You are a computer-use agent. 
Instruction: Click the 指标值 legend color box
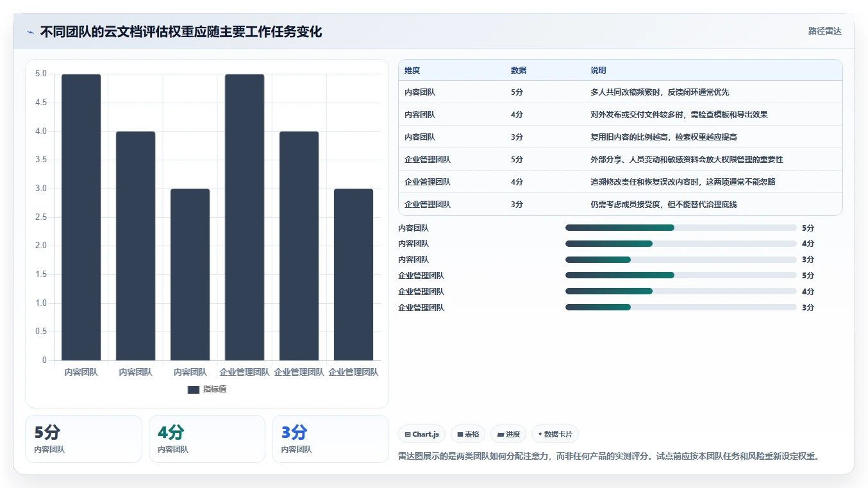[194, 389]
